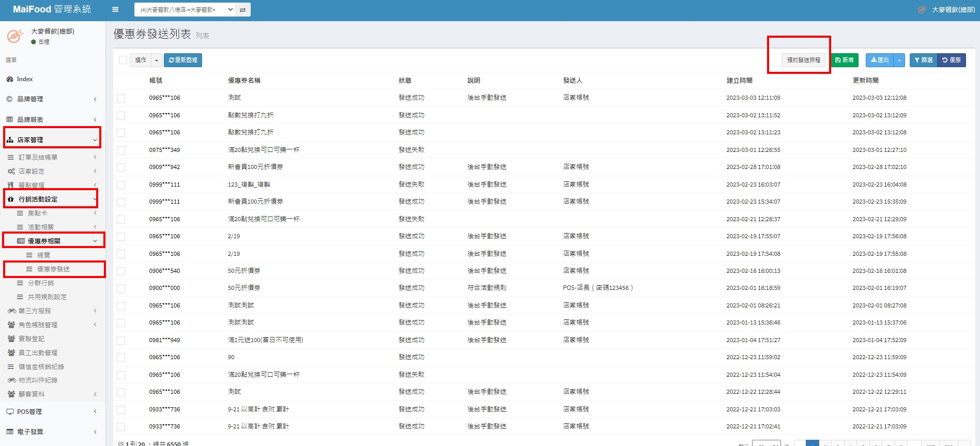Screen dimensions: 980x446
Task: Click the store switch arrows icon
Action: [243, 10]
